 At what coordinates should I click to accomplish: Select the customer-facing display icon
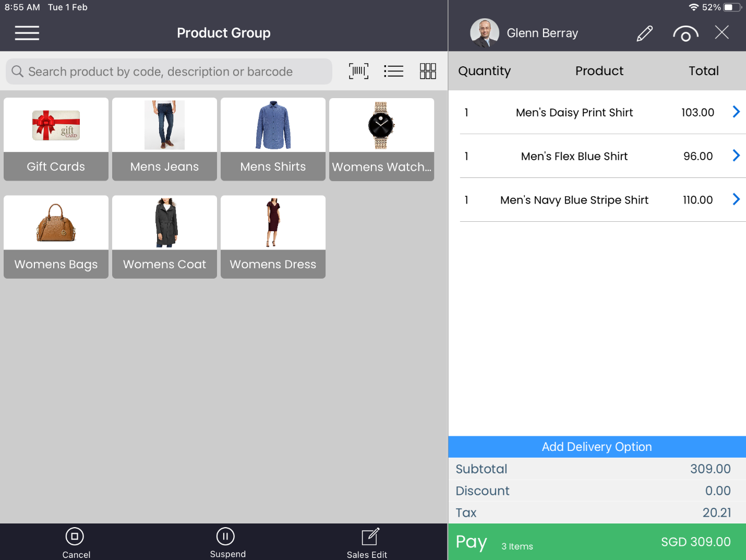685,33
